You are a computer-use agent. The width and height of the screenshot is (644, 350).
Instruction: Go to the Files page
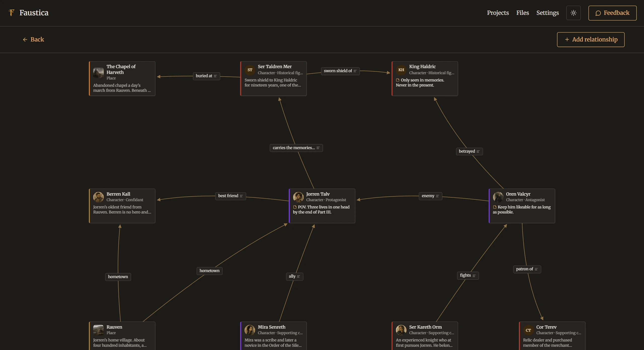click(522, 13)
